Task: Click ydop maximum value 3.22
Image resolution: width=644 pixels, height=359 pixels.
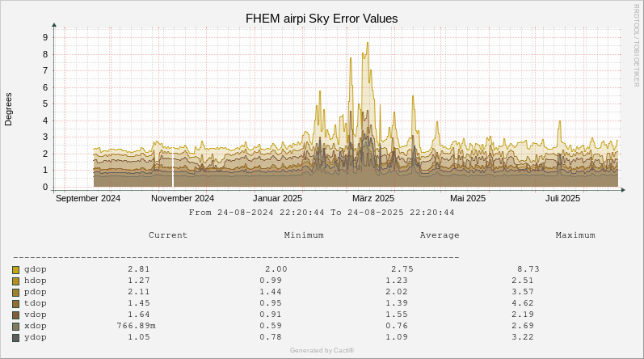Action: [523, 337]
